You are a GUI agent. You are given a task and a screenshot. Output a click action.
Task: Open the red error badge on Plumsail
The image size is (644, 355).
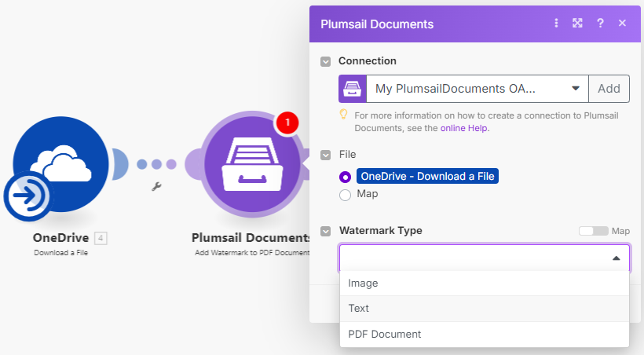point(287,123)
